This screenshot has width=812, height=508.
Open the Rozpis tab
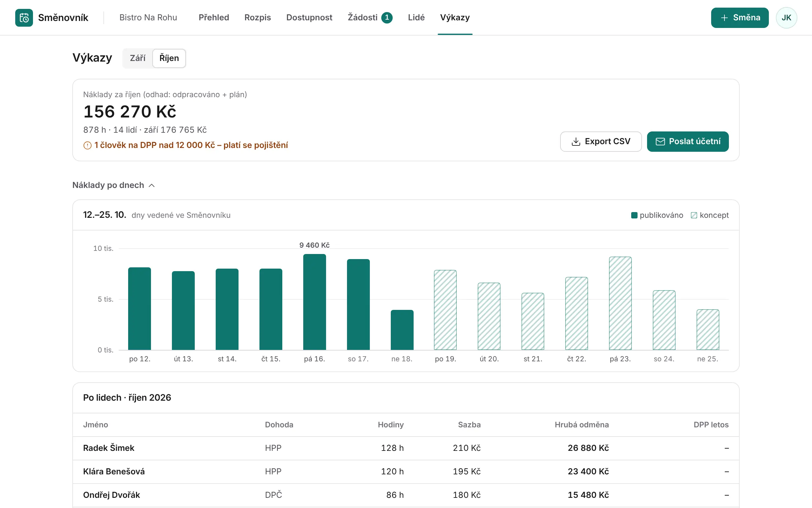[x=257, y=17]
